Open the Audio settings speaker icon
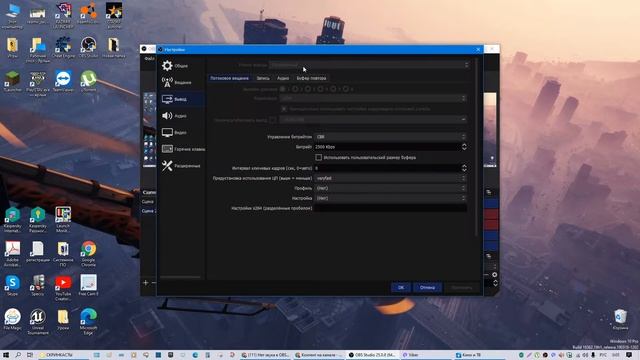The image size is (640, 360). (167, 116)
